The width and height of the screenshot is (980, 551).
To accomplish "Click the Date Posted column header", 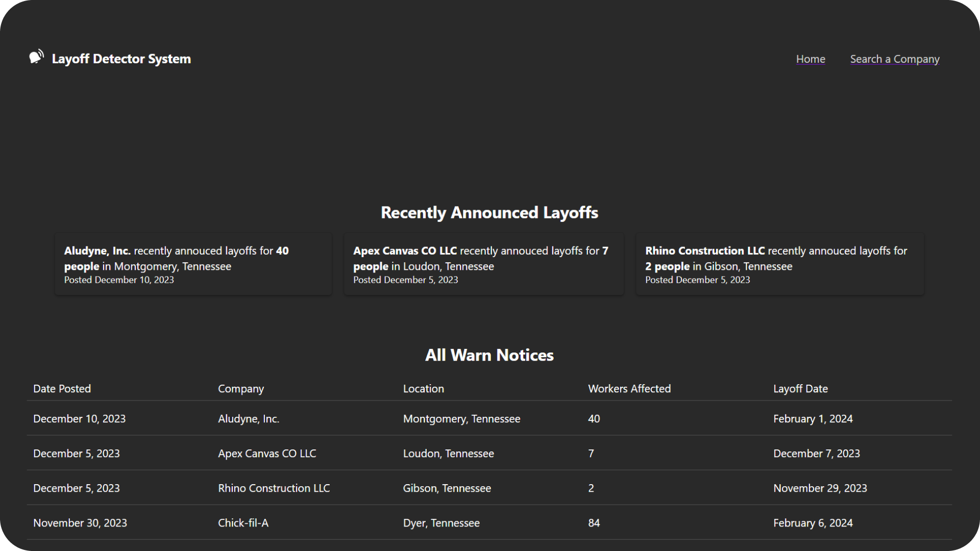I will (62, 389).
